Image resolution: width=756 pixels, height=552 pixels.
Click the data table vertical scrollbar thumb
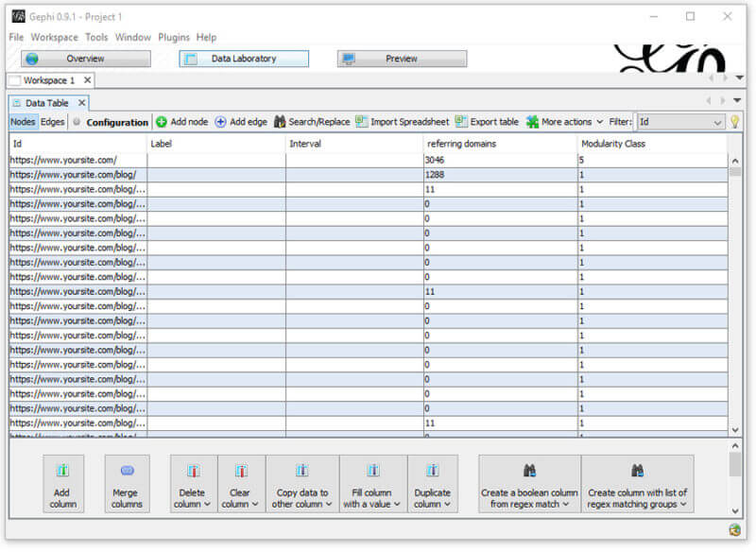coord(735,172)
